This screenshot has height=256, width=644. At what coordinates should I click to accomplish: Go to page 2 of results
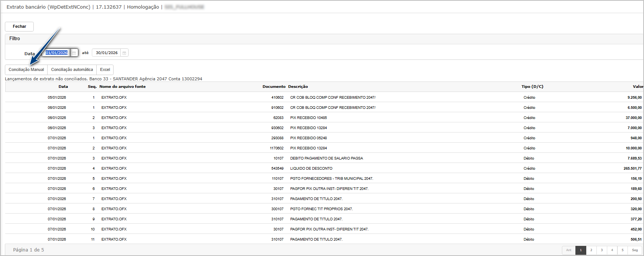[591, 250]
